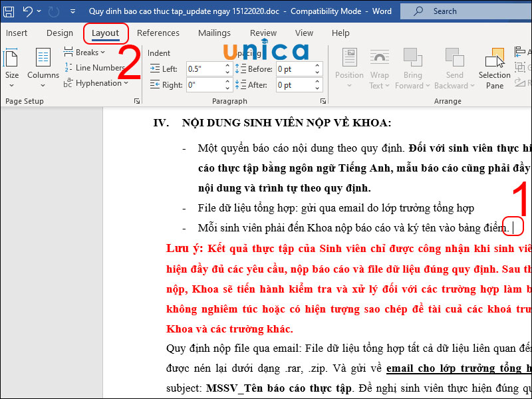Click the Wrap Text icon

pos(379,66)
